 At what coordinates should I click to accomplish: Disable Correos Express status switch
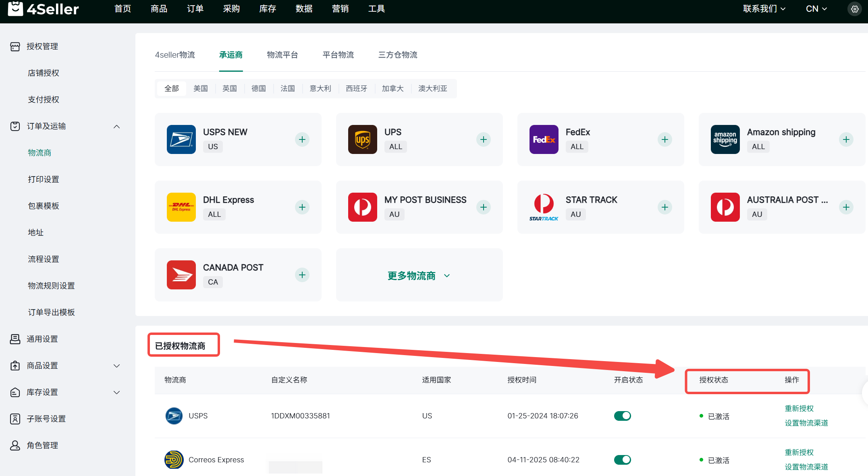[x=622, y=459]
